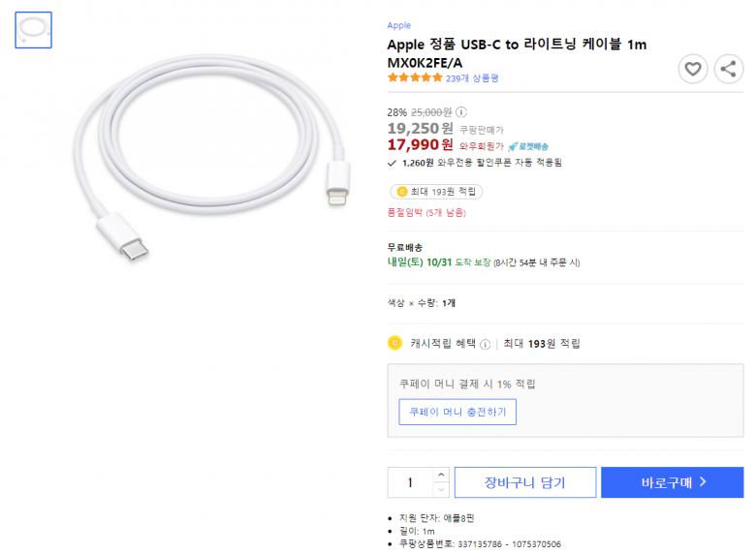This screenshot has height=554, width=756.
Task: Select the cable thumbnail image
Action: click(34, 30)
